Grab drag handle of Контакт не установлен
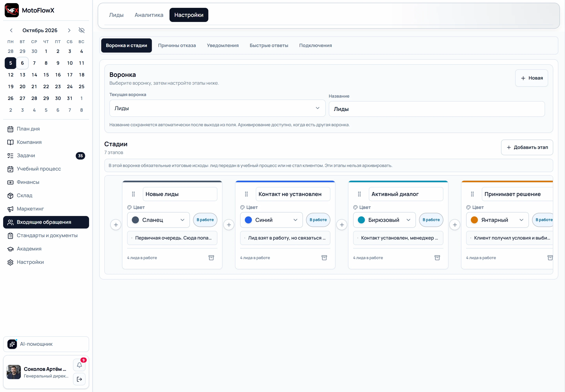Screen dimensions: 565x392 tap(246, 194)
